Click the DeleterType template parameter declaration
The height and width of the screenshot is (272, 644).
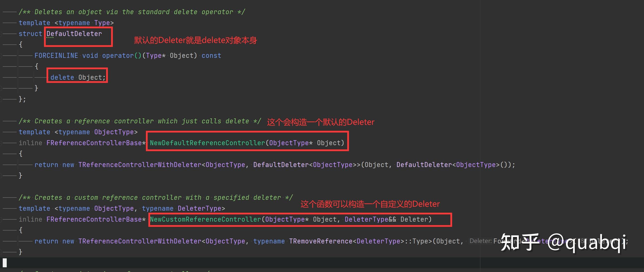[x=199, y=208]
